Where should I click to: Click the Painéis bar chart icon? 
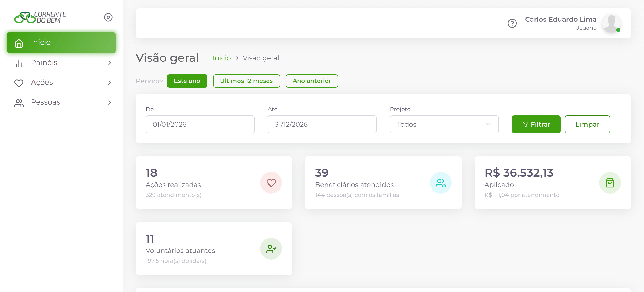19,63
